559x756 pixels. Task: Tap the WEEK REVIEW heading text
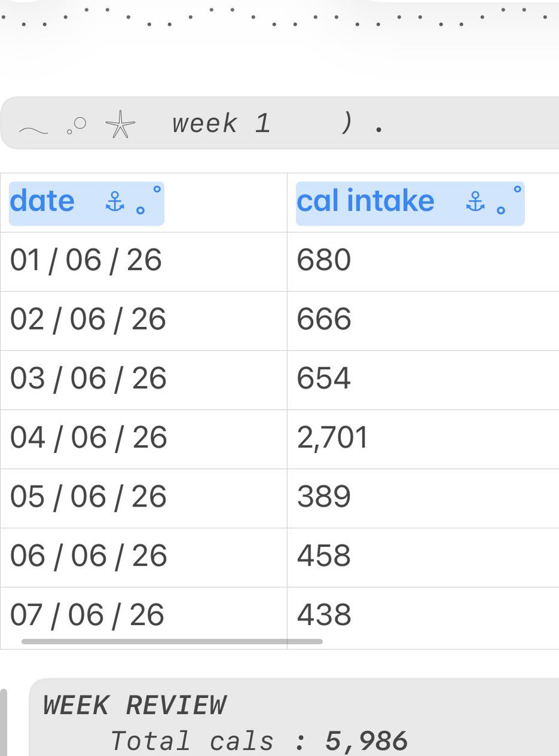(135, 705)
